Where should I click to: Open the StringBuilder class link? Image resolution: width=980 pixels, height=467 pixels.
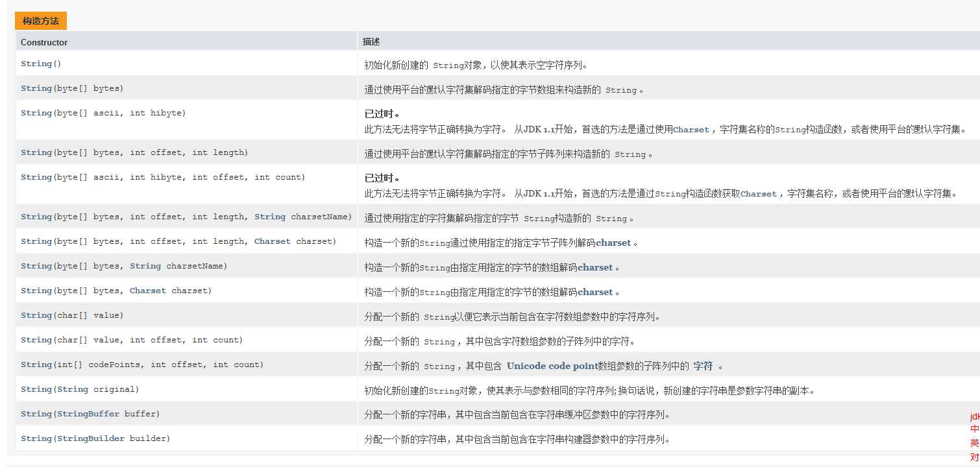pos(91,438)
